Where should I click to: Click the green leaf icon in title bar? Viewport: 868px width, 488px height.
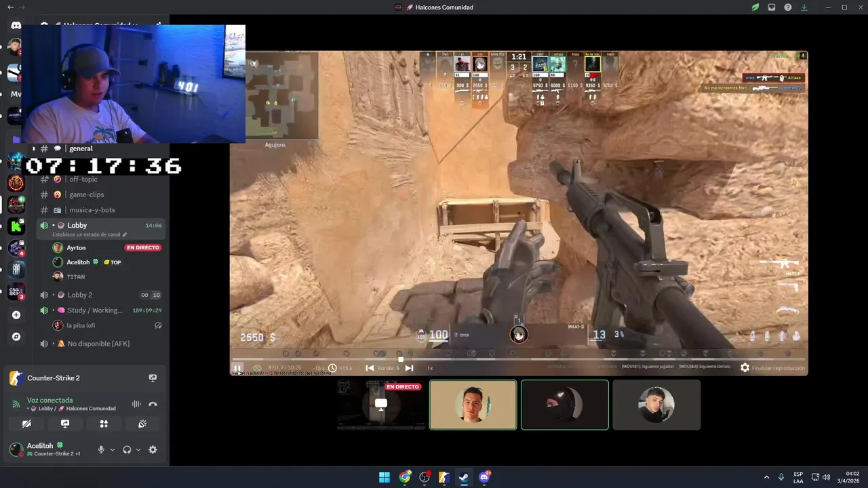[x=755, y=7]
